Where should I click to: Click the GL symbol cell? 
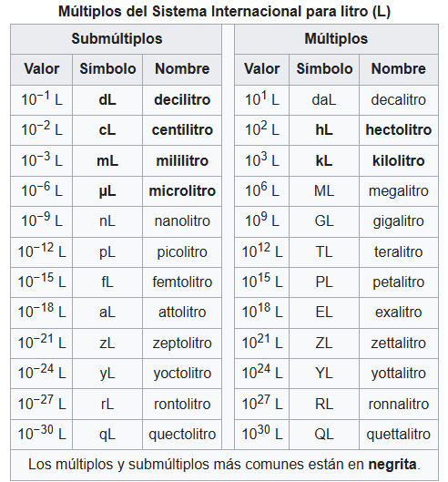point(324,221)
